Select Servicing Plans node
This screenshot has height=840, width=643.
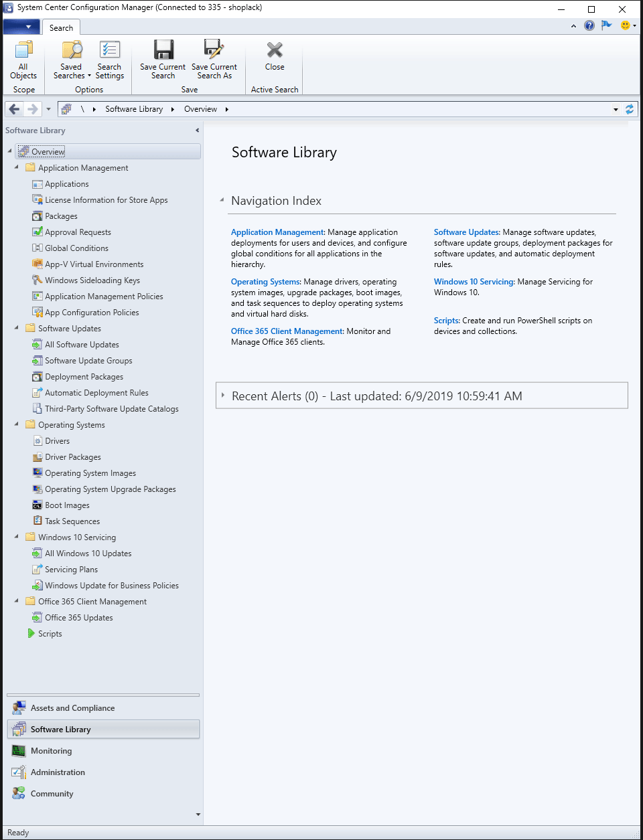tap(71, 570)
